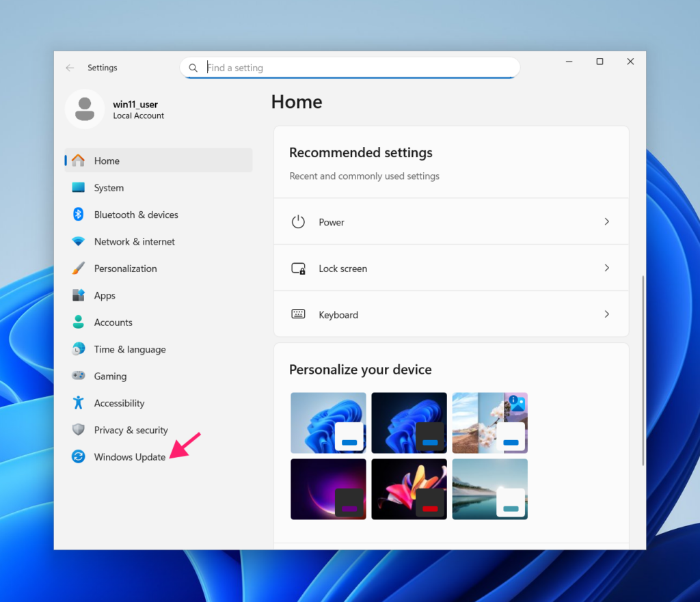Open Privacy & security label
700x602 pixels.
click(x=131, y=430)
